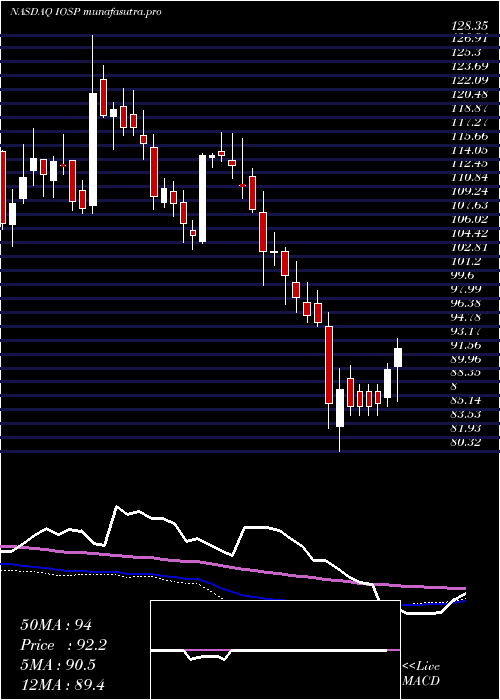This screenshot has width=500, height=700.
Task: Click the <<Live MACD label
Action: point(421,674)
